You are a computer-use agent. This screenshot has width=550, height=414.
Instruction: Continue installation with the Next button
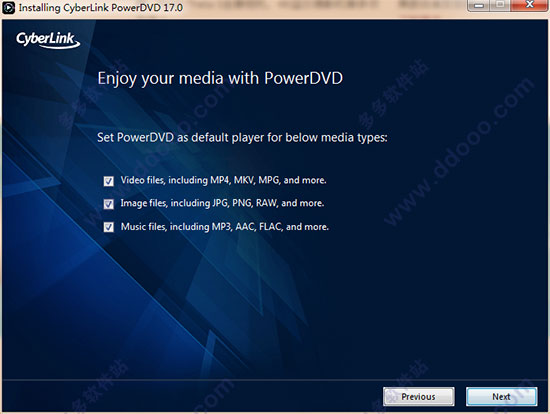coord(501,396)
